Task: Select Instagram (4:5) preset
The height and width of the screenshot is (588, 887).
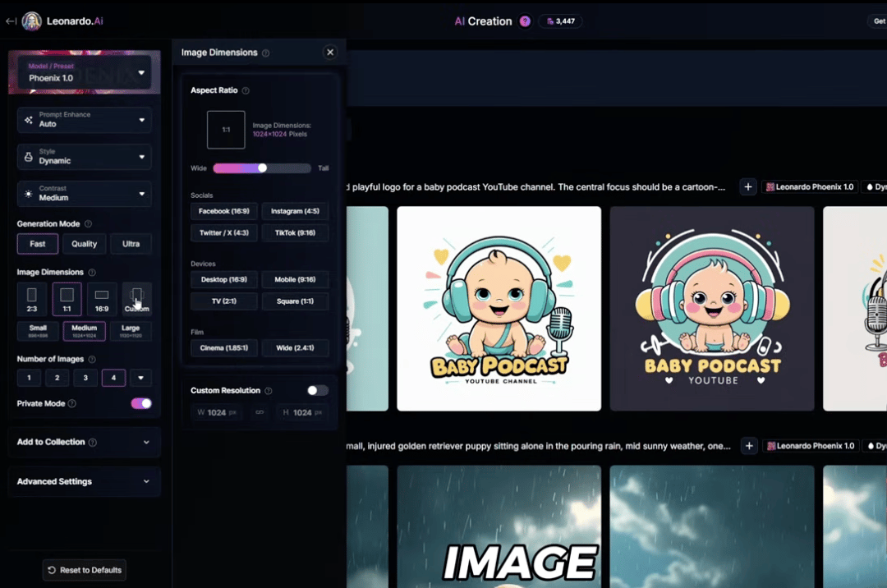Action: 296,211
